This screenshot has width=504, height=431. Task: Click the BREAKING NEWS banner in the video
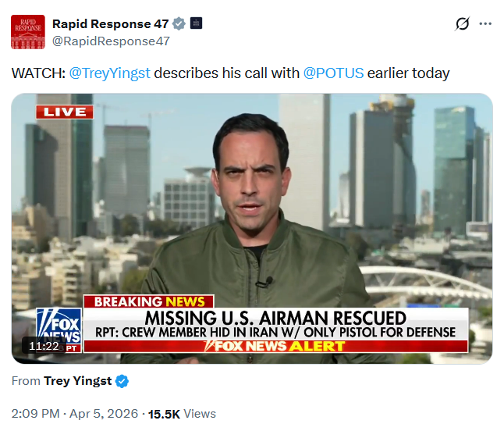pos(149,301)
